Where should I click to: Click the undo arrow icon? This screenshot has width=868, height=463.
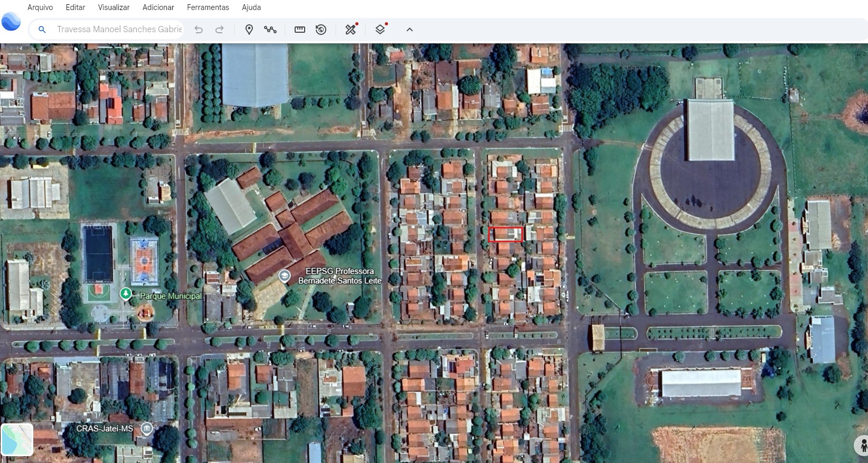(x=199, y=30)
